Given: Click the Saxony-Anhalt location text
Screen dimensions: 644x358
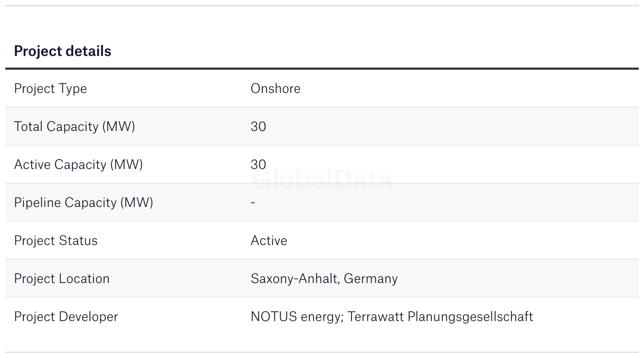Looking at the screenshot, I should coord(293,278).
